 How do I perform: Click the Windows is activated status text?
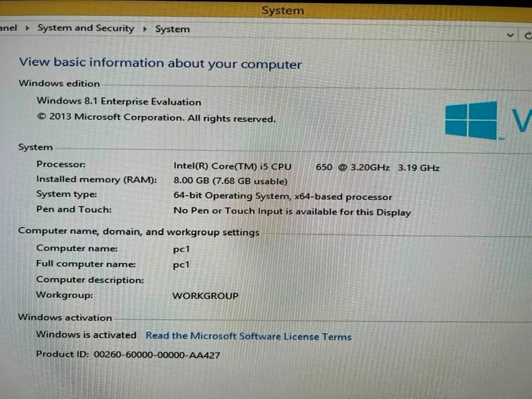[x=86, y=335]
